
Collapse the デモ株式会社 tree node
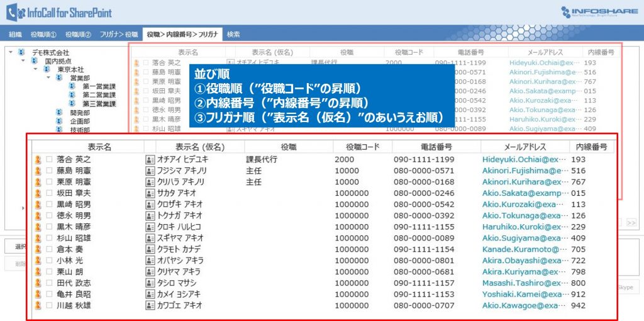point(11,52)
